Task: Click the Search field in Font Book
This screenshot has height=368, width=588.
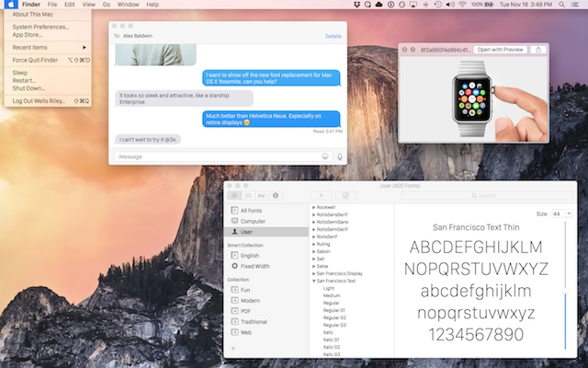Action: tap(488, 195)
